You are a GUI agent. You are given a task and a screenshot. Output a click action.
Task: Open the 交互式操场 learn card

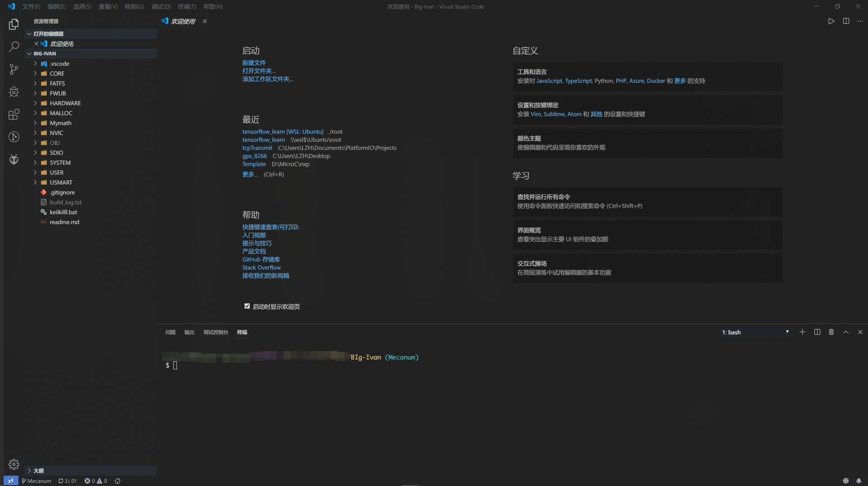pyautogui.click(x=647, y=268)
